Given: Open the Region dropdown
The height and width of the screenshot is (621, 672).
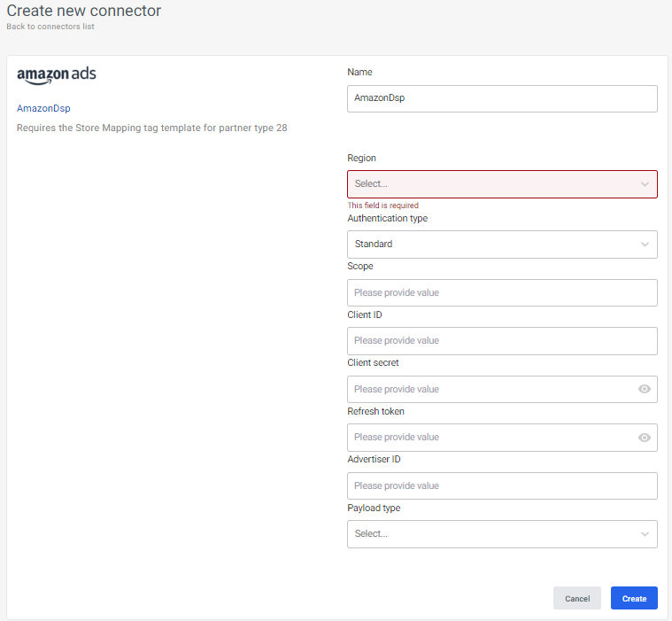Looking at the screenshot, I should click(x=502, y=184).
